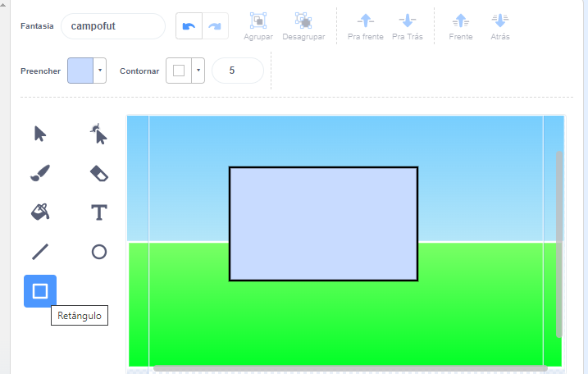The image size is (588, 374).
Task: Click the outline width number field
Action: click(237, 71)
